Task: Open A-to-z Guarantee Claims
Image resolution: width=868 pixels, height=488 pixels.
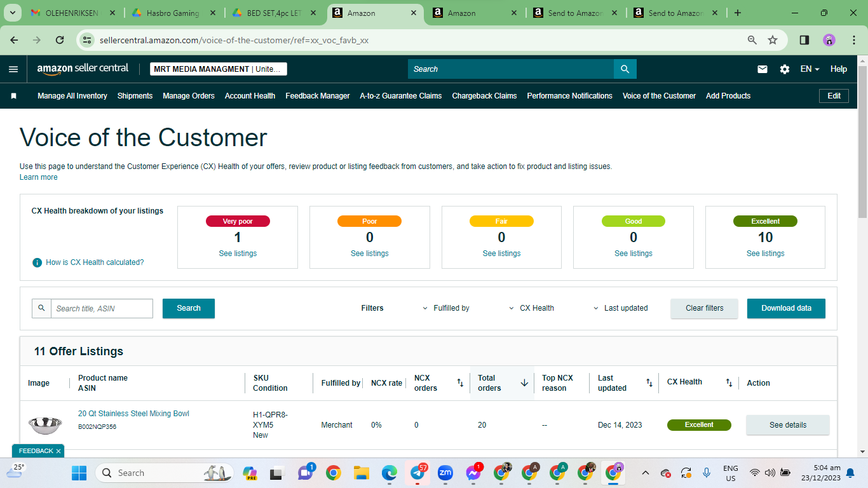Action: click(401, 96)
